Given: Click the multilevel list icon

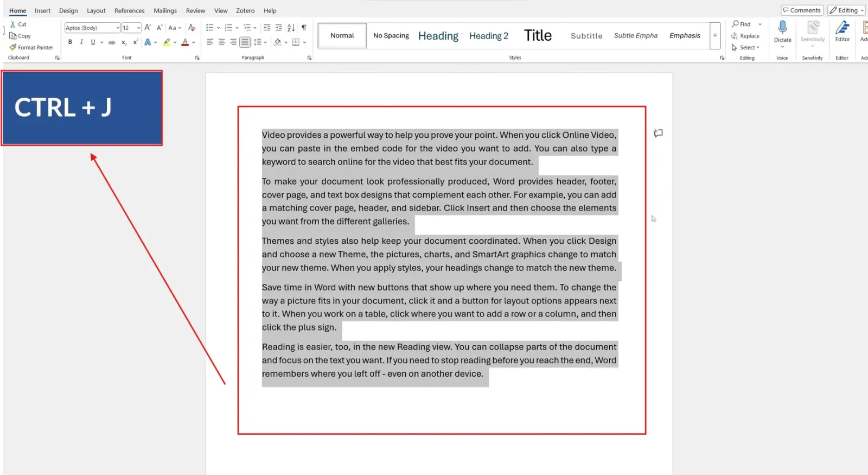Looking at the screenshot, I should click(x=247, y=28).
